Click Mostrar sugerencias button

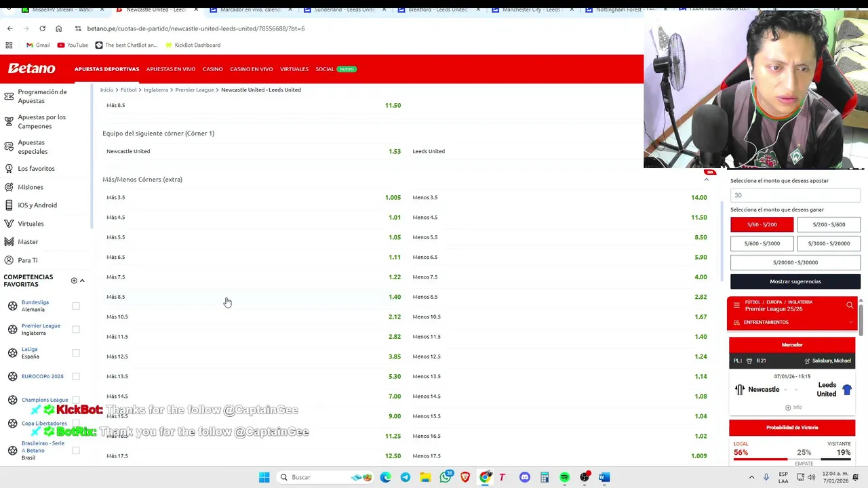[795, 281]
